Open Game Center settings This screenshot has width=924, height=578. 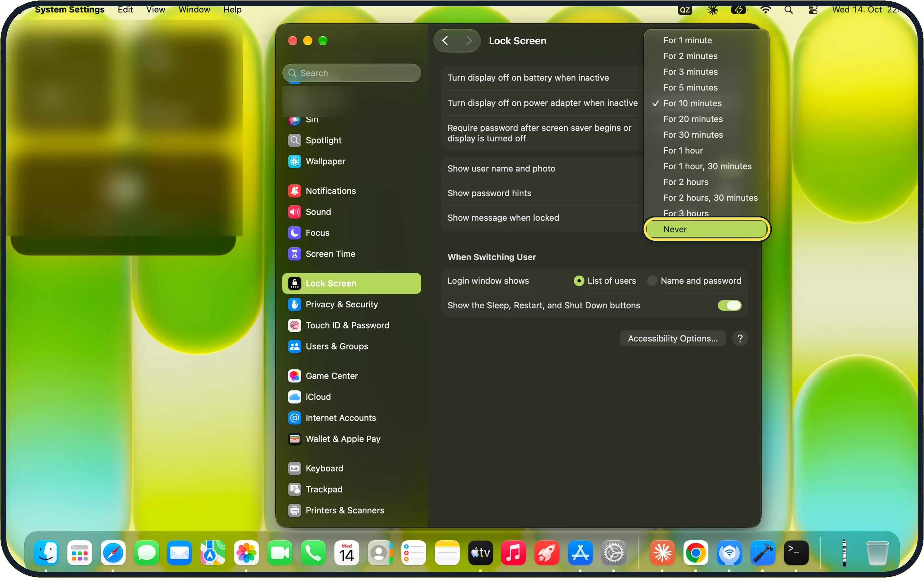tap(351, 376)
